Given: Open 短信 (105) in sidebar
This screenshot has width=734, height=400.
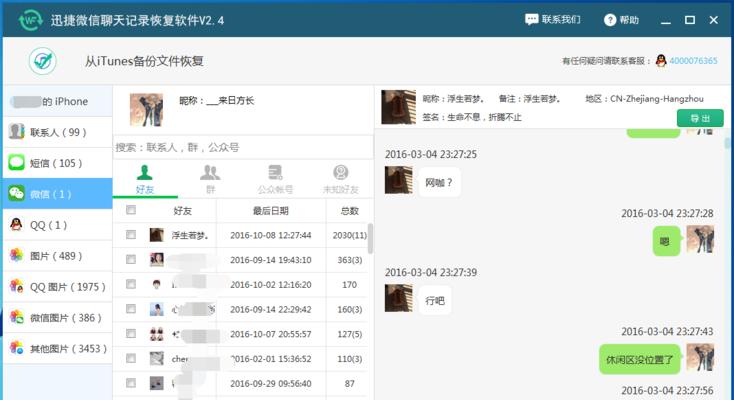Looking at the screenshot, I should pos(58,163).
